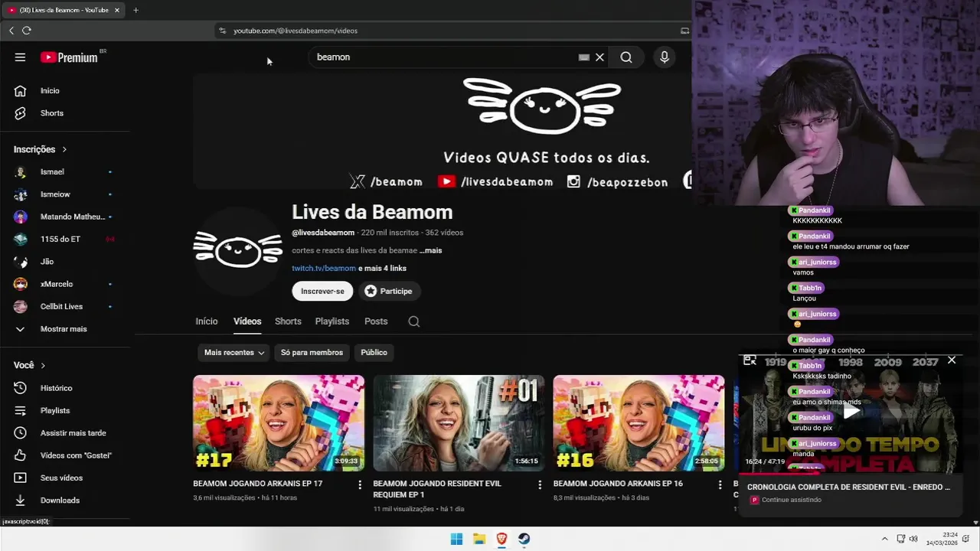Filter videos by Público
The height and width of the screenshot is (551, 980).
click(x=374, y=352)
